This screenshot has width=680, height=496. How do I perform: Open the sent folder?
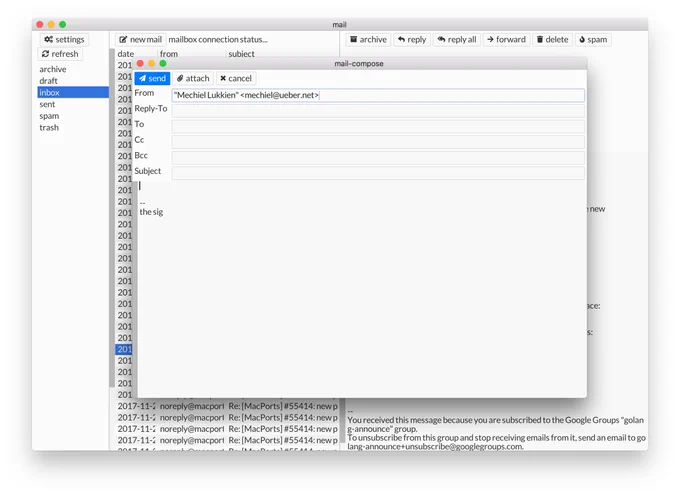[47, 104]
